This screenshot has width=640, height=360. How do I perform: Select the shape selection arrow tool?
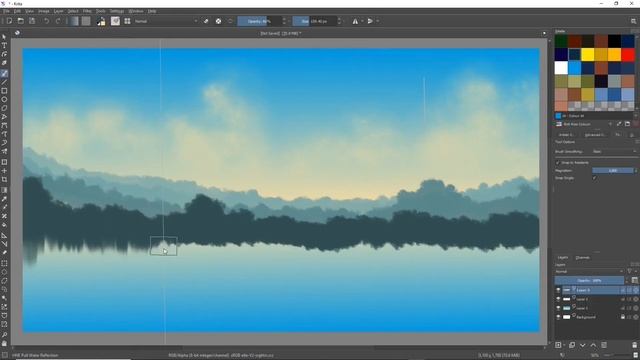[x=4, y=37]
